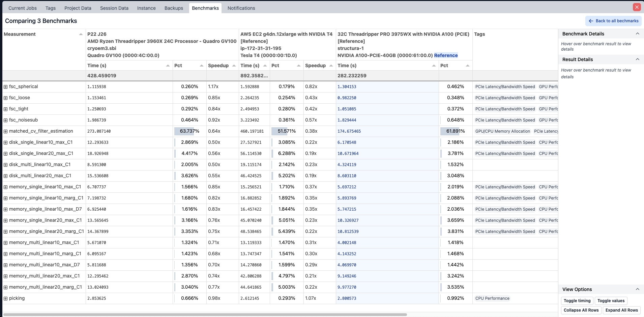Screen dimensions: 644x317
Task: Click the horizontal scrollbar at bottom
Action: pyautogui.click(x=205, y=315)
